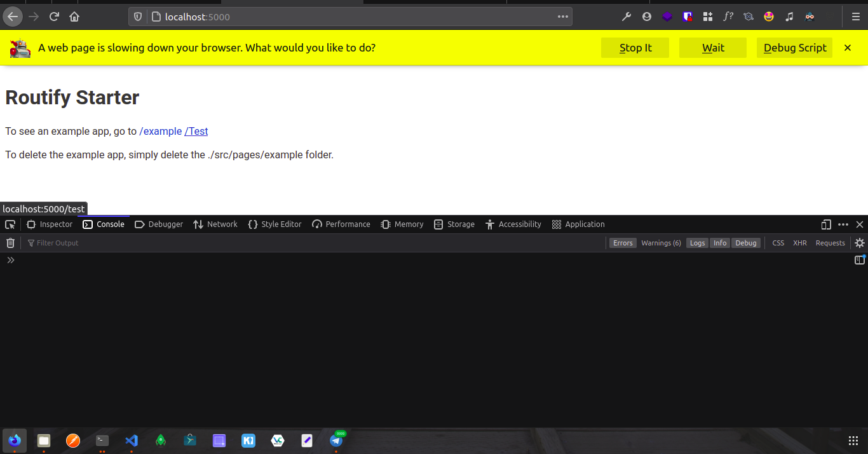868x454 pixels.
Task: Select the element picker icon in DevTools
Action: (10, 224)
